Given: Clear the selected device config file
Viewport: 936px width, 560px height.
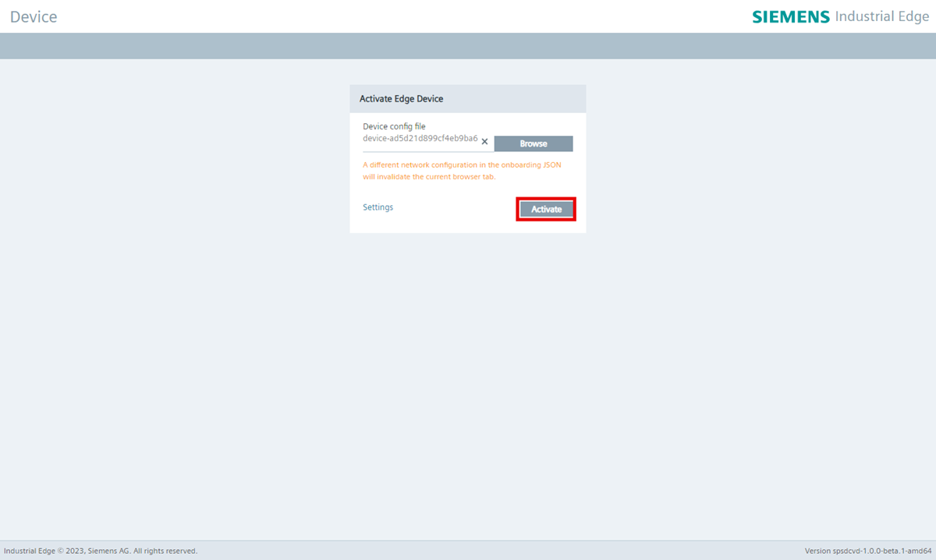Looking at the screenshot, I should tap(484, 142).
